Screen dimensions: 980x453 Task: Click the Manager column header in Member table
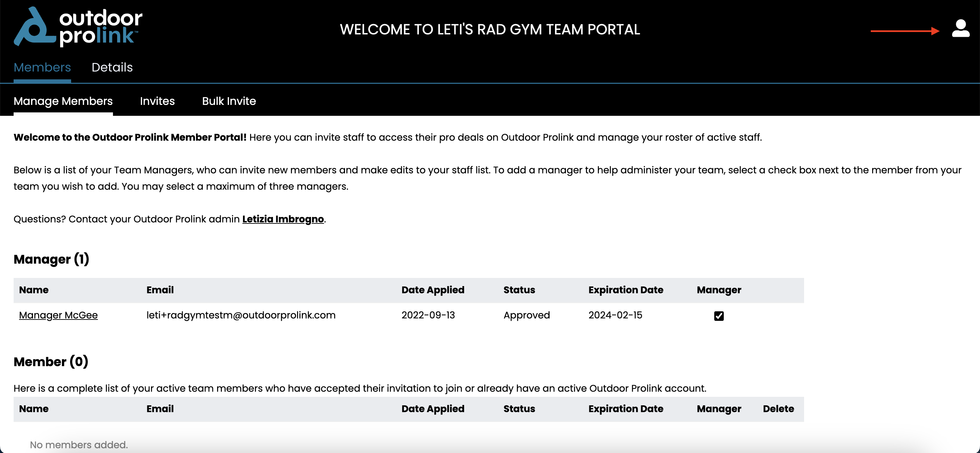[719, 409]
